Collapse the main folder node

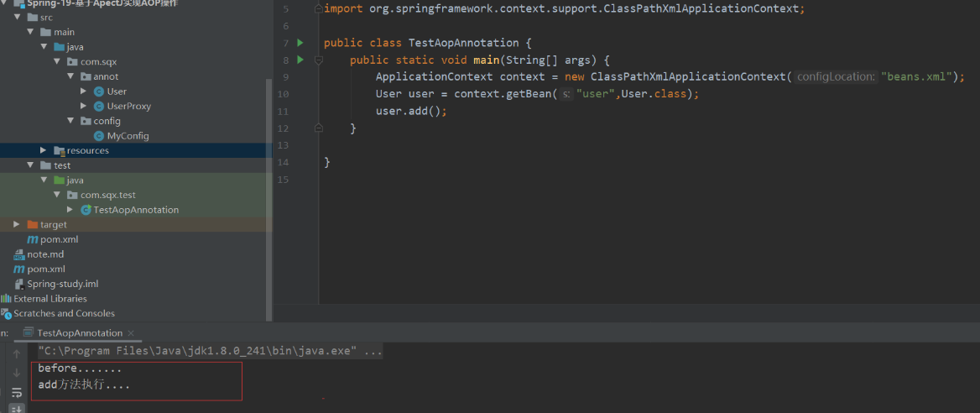(x=29, y=32)
